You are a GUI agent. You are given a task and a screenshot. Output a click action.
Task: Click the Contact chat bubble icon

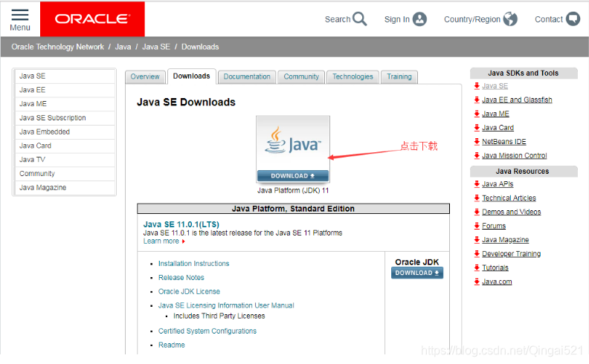coord(573,19)
